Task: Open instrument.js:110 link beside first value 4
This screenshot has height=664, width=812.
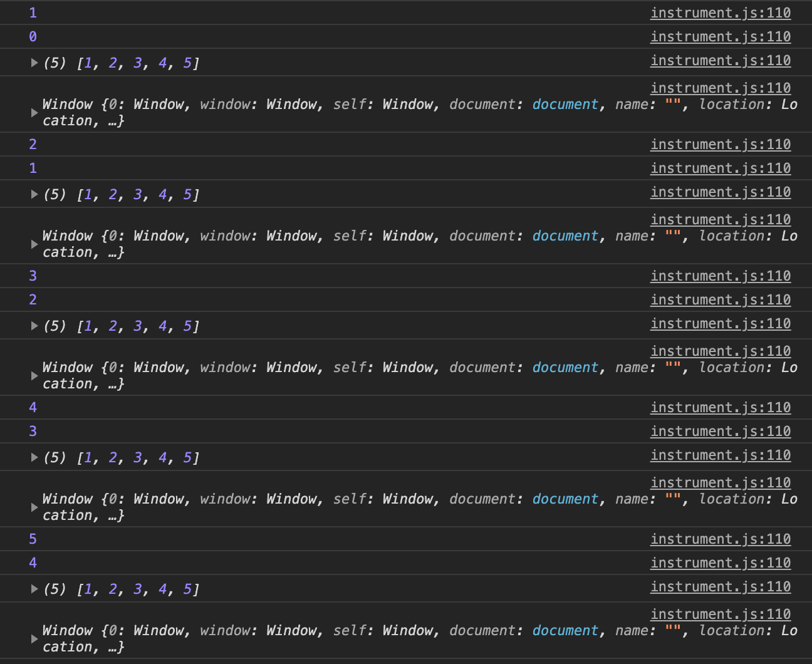Action: coord(721,407)
